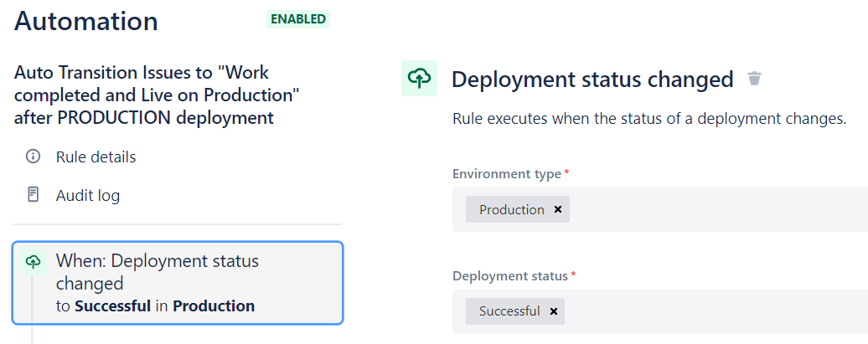Click the 'Deployment status' field label
Screen dimensions: 868x344
coord(510,275)
